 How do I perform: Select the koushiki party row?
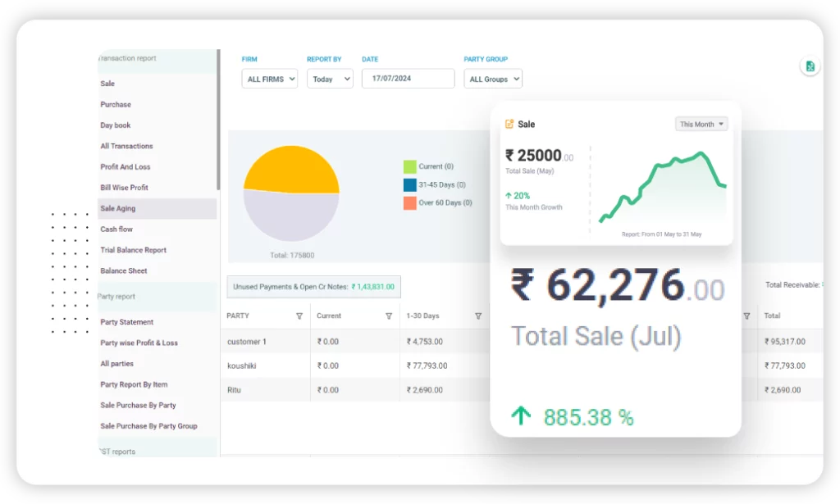[242, 366]
